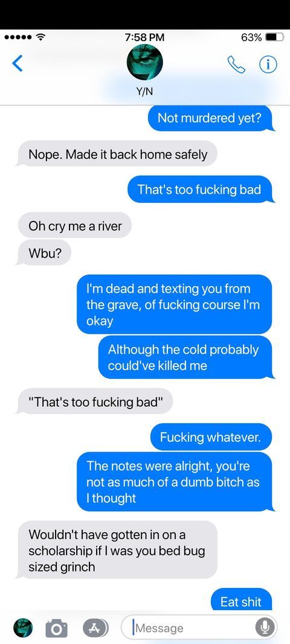
Task: Tap the 7:58 PM clock in status bar
Action: (x=144, y=37)
